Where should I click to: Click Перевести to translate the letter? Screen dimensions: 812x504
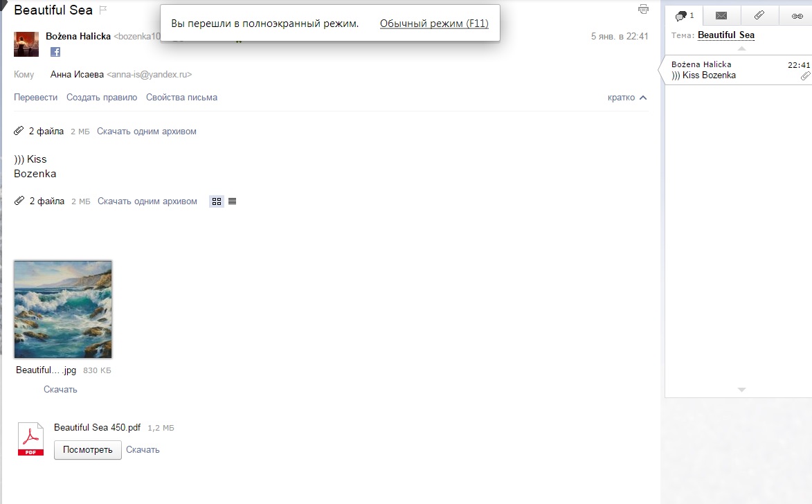point(36,98)
